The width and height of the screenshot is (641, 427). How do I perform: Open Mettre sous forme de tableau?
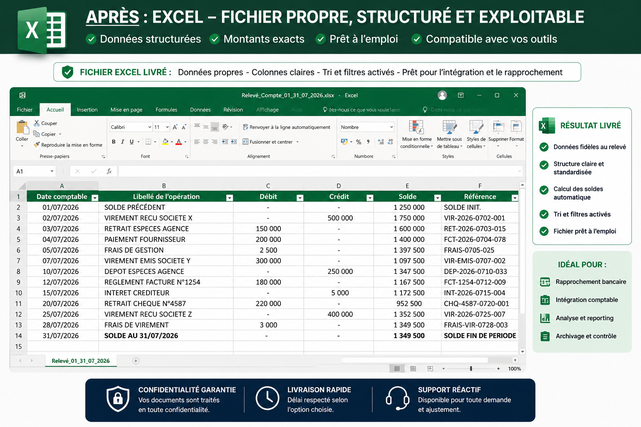(449, 134)
